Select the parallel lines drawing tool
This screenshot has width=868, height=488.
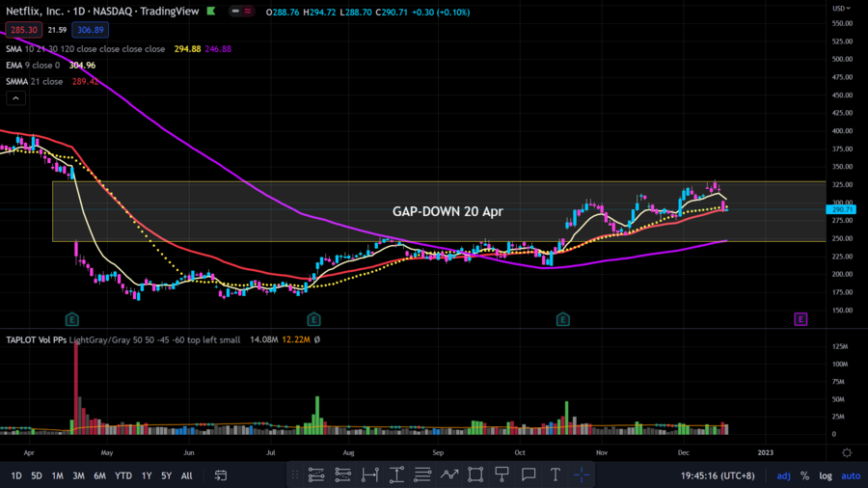pos(422,474)
